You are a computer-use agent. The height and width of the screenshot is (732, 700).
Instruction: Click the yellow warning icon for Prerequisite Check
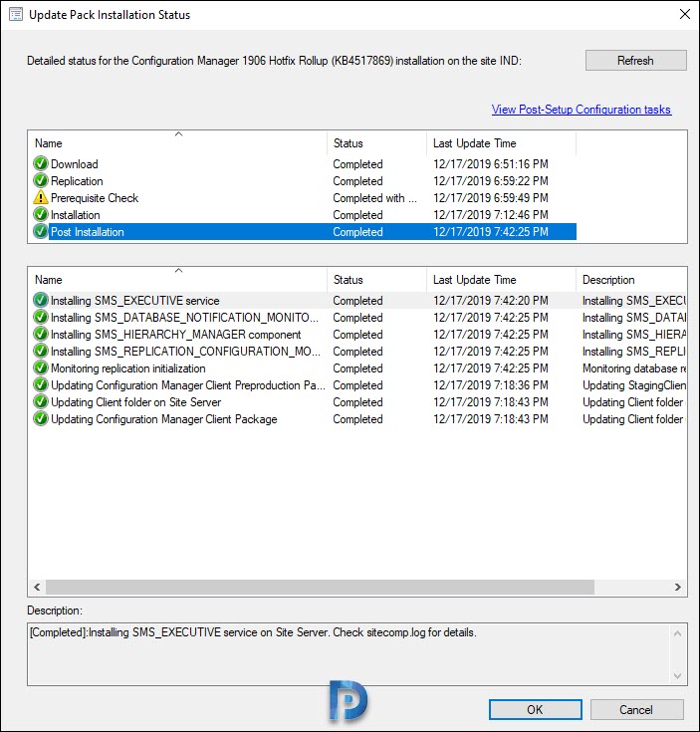click(x=41, y=197)
